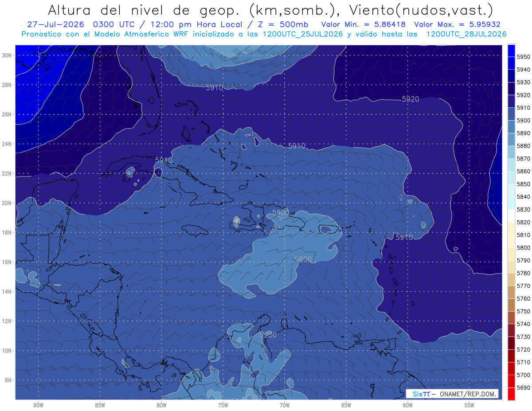The height and width of the screenshot is (411, 532).
Task: Click the 90W longitude axis label
Action: [x=38, y=405]
